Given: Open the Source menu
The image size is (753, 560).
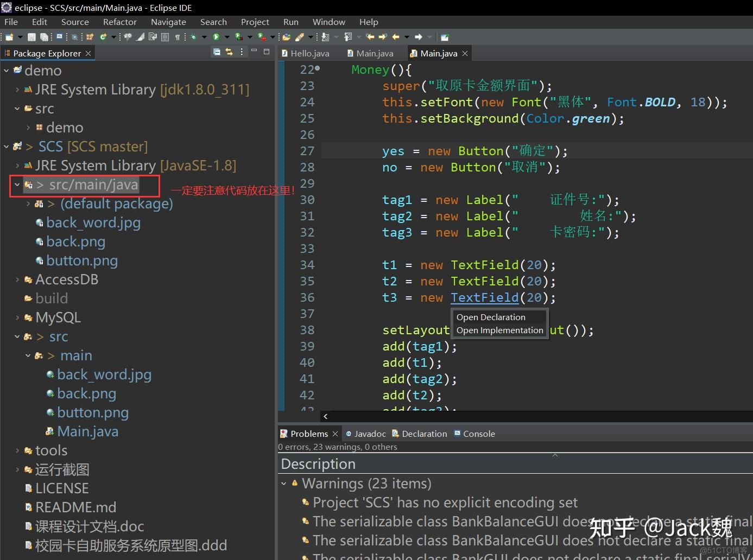Looking at the screenshot, I should click(x=75, y=22).
